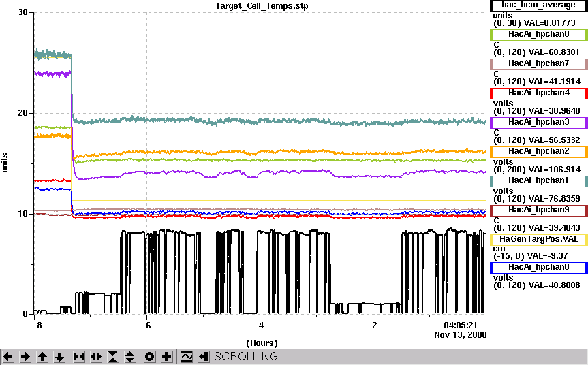Click the (Hours) x-axis label

coord(262,343)
